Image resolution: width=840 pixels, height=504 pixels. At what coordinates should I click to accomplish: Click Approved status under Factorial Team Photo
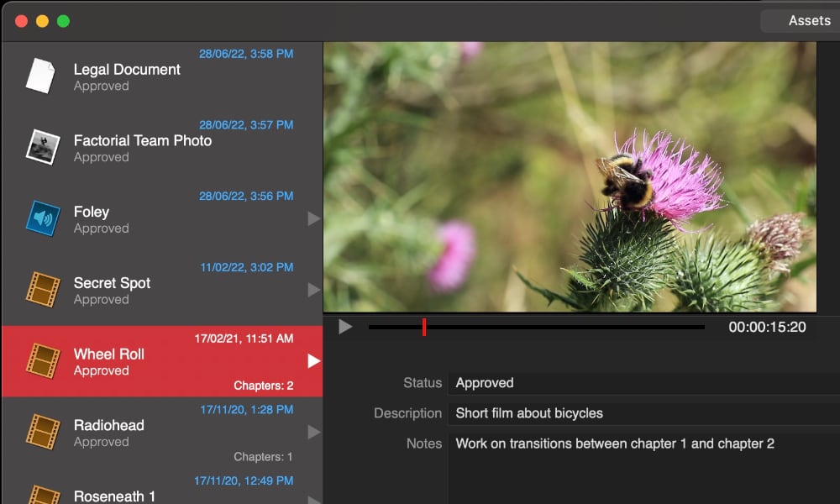[x=102, y=157]
